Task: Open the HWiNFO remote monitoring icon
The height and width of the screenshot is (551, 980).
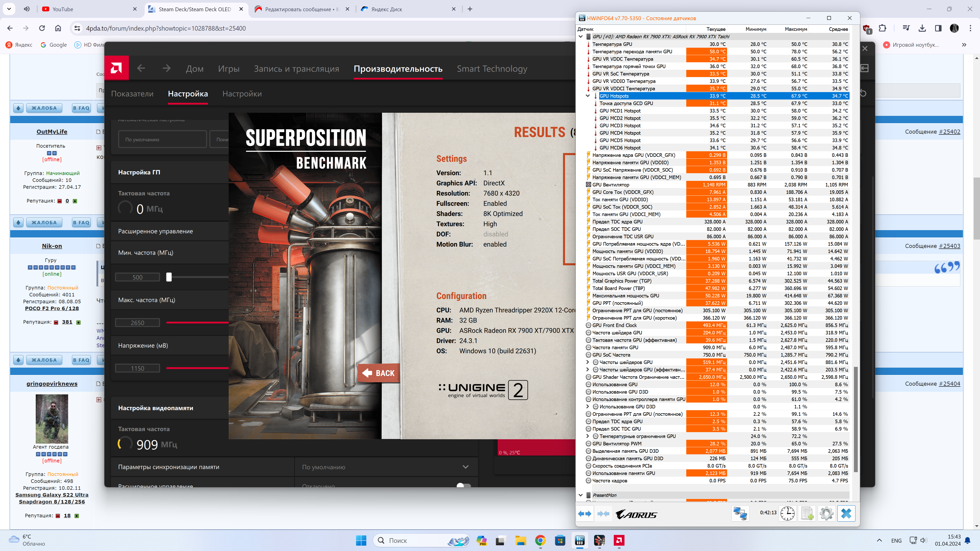Action: coord(740,514)
